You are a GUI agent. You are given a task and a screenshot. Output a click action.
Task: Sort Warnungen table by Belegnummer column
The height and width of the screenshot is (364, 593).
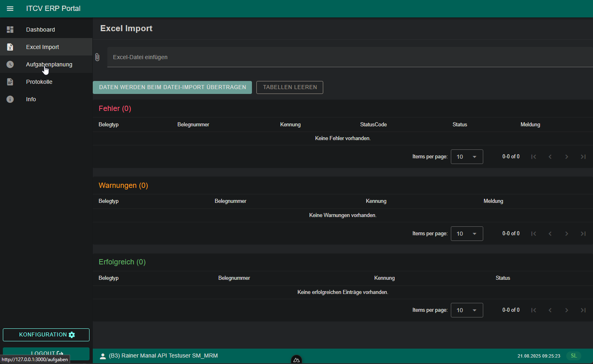tap(230, 201)
